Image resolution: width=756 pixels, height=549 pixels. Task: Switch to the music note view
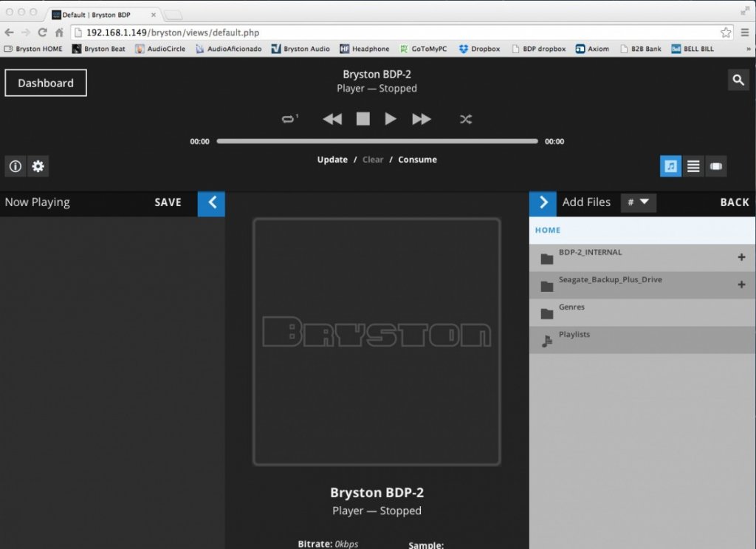click(x=670, y=166)
